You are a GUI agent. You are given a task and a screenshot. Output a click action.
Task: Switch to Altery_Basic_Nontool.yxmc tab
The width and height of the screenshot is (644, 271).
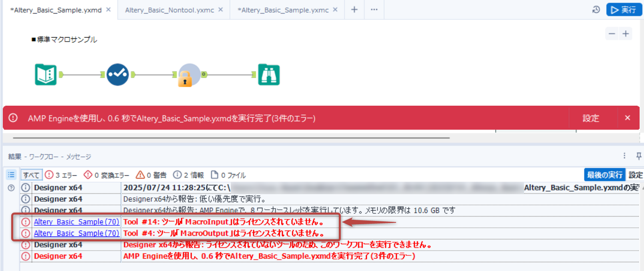click(170, 10)
